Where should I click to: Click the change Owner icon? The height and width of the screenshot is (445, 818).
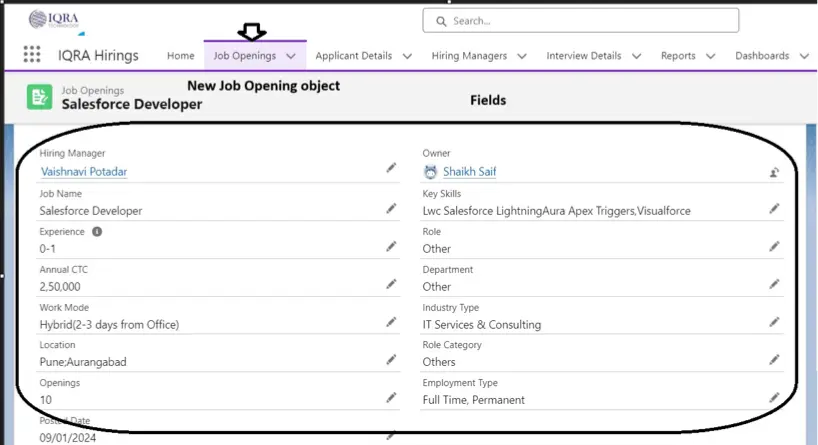tap(774, 172)
